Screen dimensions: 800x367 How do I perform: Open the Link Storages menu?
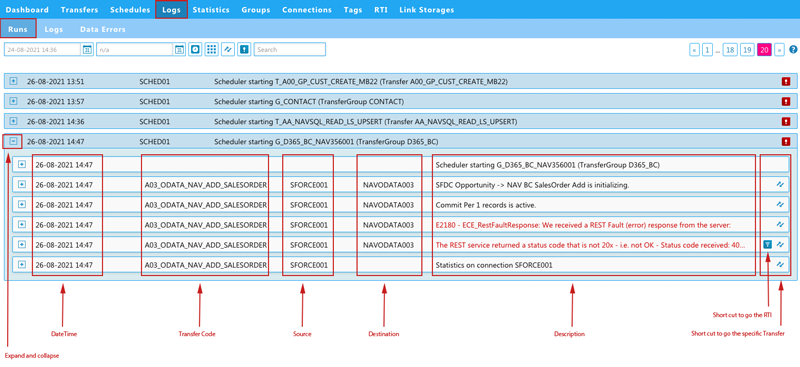[427, 10]
